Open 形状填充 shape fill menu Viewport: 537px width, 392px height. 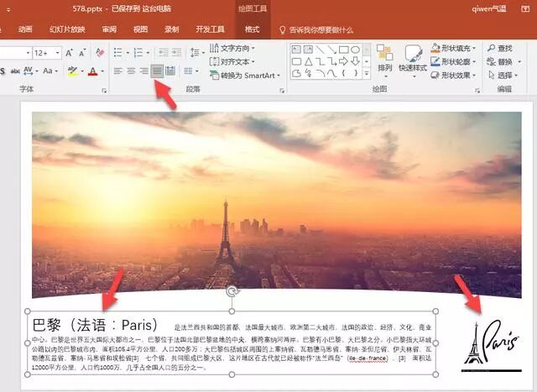tap(453, 49)
